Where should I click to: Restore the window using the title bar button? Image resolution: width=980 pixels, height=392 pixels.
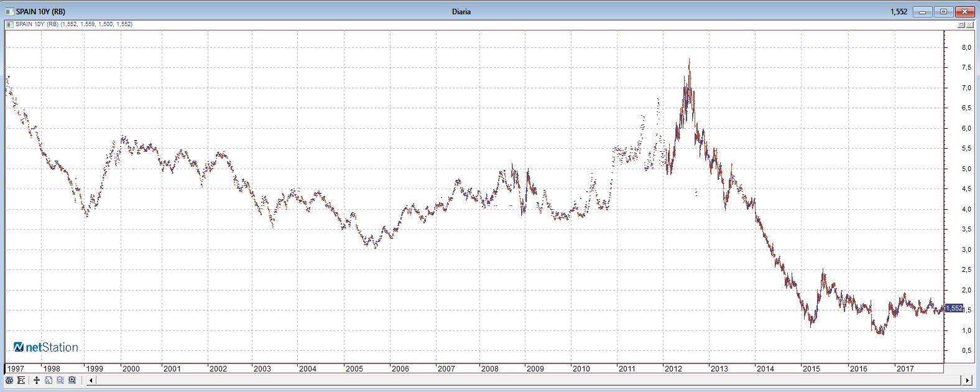pyautogui.click(x=943, y=11)
